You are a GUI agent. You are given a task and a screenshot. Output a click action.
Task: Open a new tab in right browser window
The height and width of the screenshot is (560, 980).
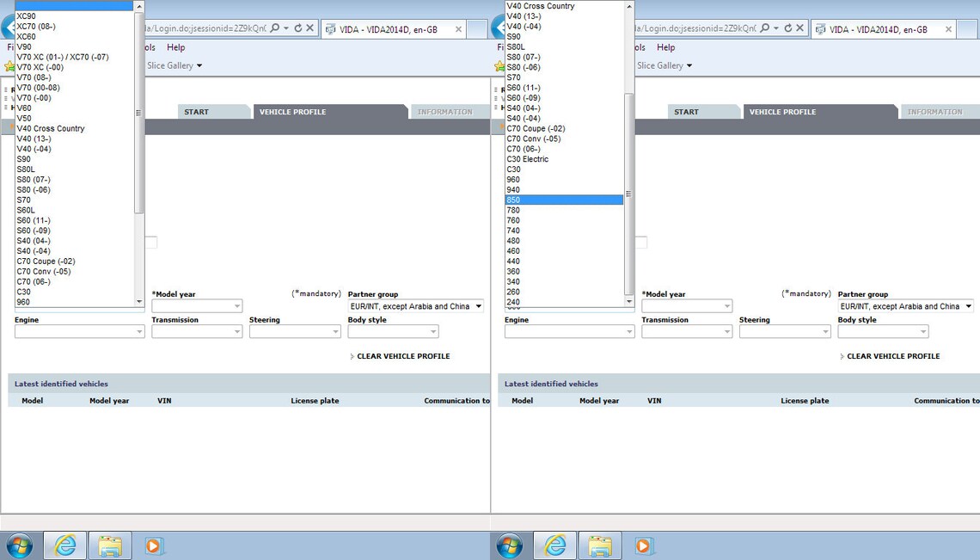(x=967, y=29)
